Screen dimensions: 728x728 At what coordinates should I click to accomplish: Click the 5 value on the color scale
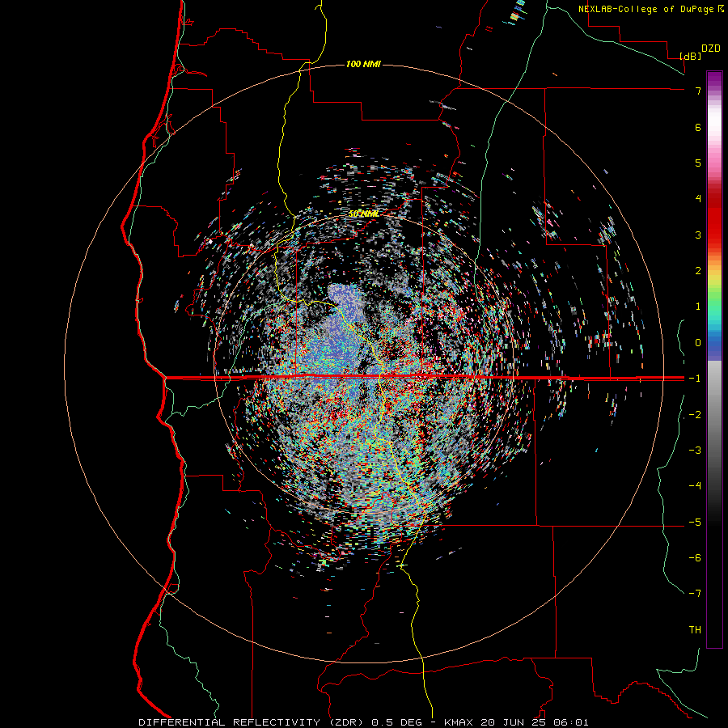coord(698,163)
